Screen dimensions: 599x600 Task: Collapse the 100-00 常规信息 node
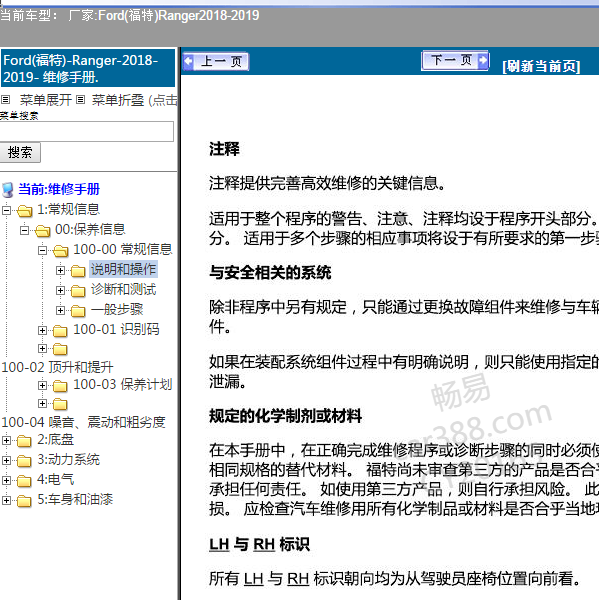(42, 250)
